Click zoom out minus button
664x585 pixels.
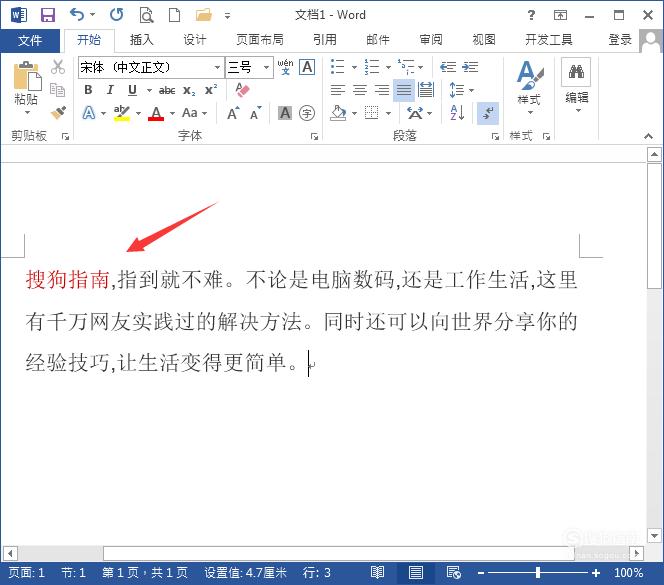(x=481, y=573)
